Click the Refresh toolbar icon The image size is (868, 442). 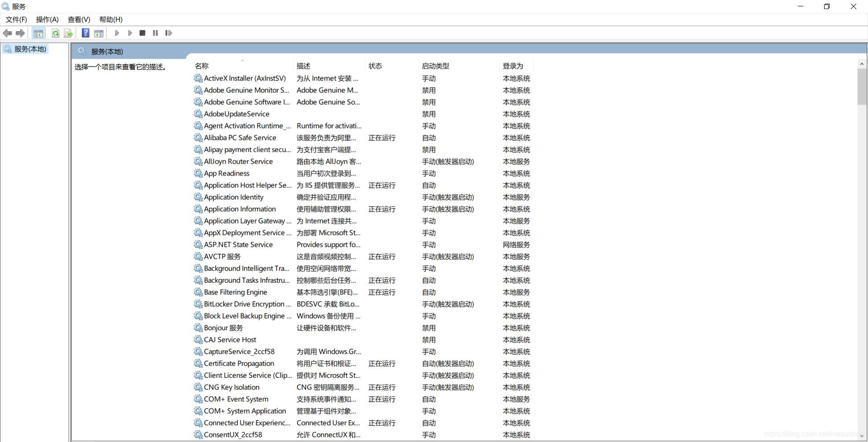coord(56,33)
